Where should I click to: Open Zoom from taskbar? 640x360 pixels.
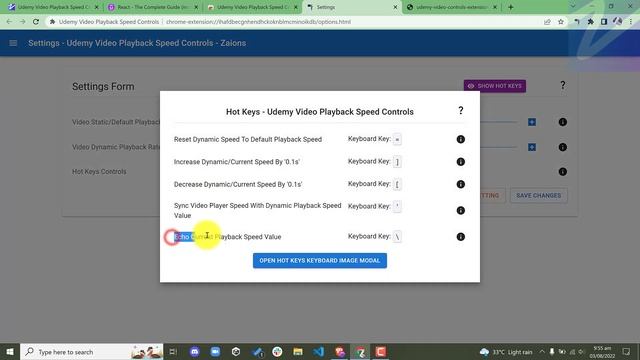coord(215,351)
